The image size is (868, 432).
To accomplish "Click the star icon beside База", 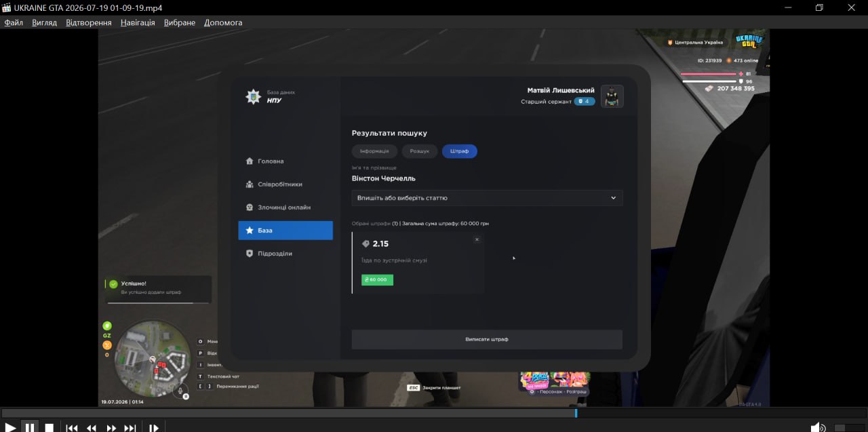I will [250, 231].
